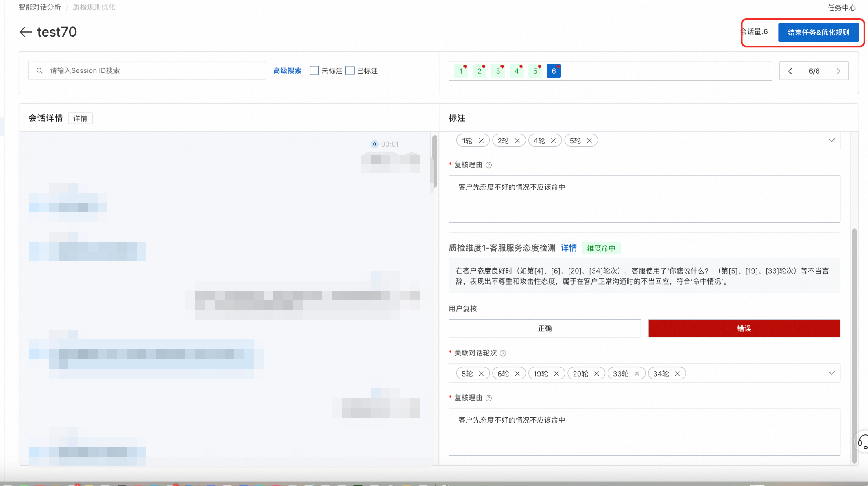
Task: Click the Session ID search input field
Action: pos(155,71)
